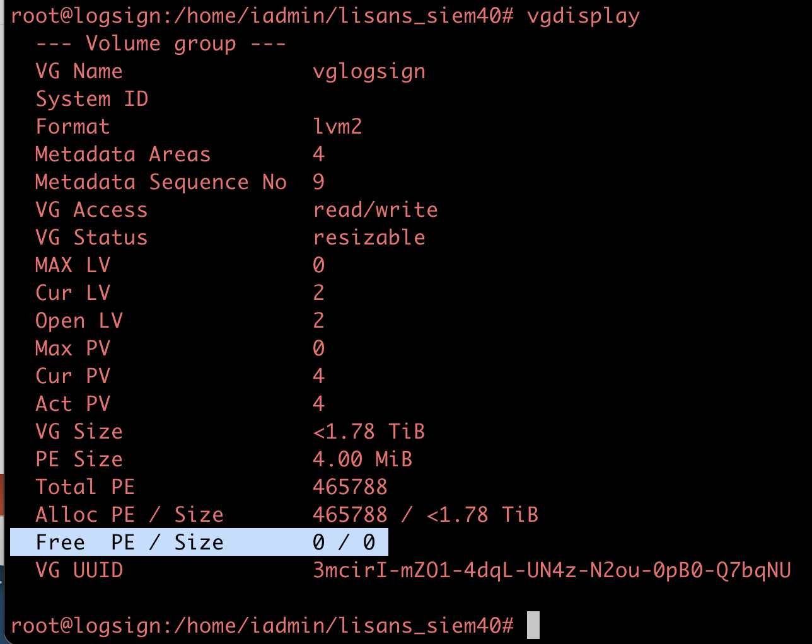Click the Cur LV label

point(72,293)
